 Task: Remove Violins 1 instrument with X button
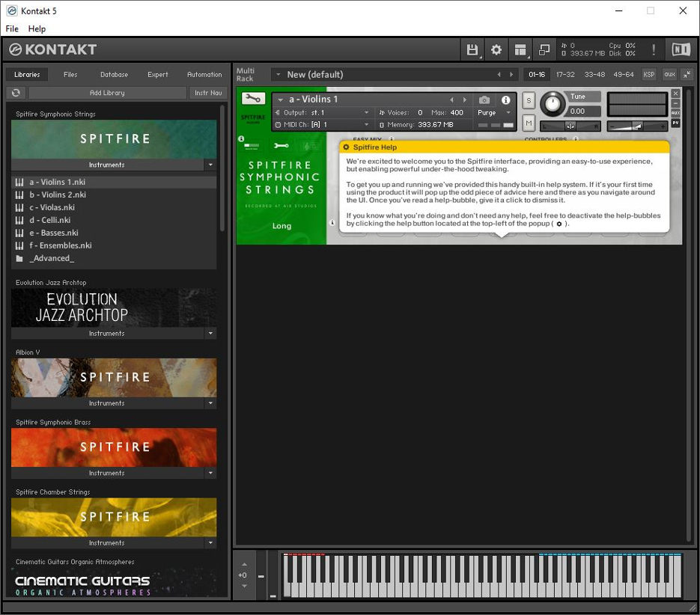675,94
